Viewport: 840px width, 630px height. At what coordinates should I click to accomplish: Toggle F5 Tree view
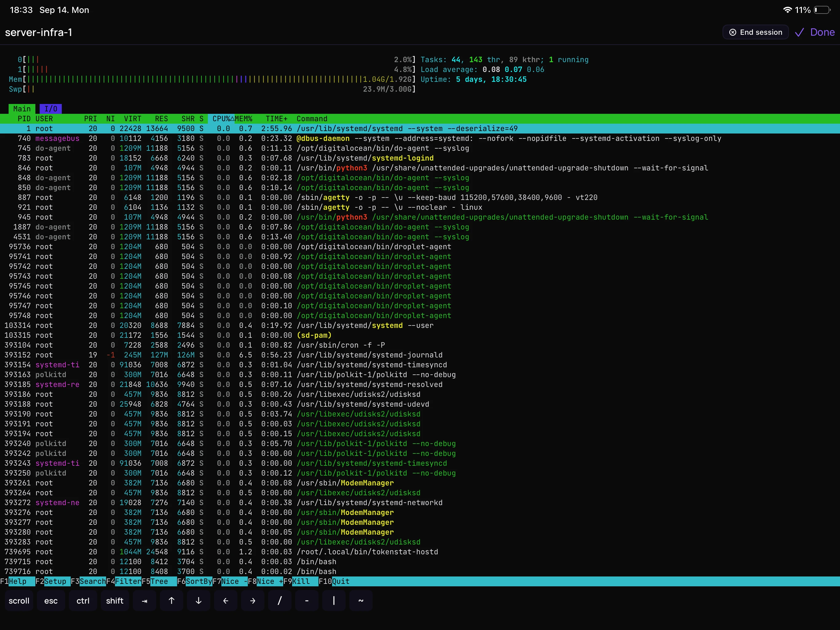[x=159, y=581]
